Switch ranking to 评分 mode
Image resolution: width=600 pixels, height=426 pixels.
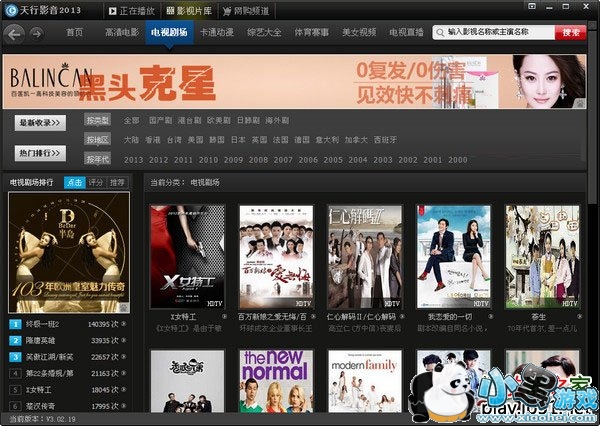(96, 183)
